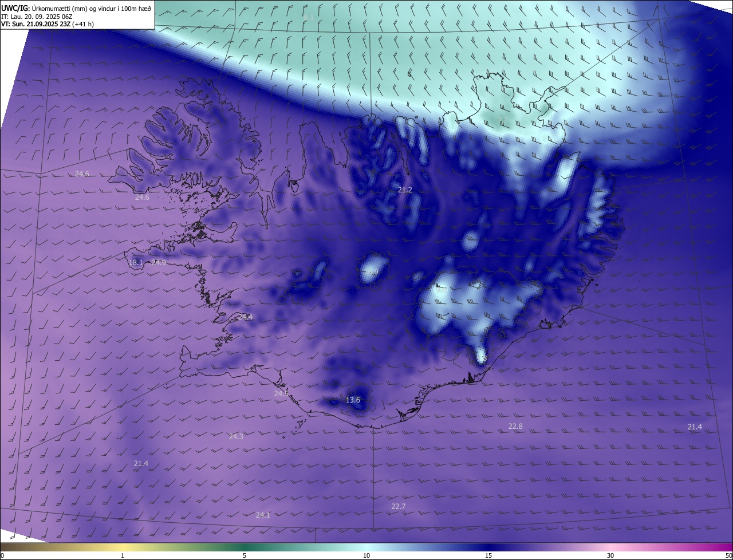Click the UWC/IG Úrkomumætti map title
The image size is (733, 560).
coord(76,8)
